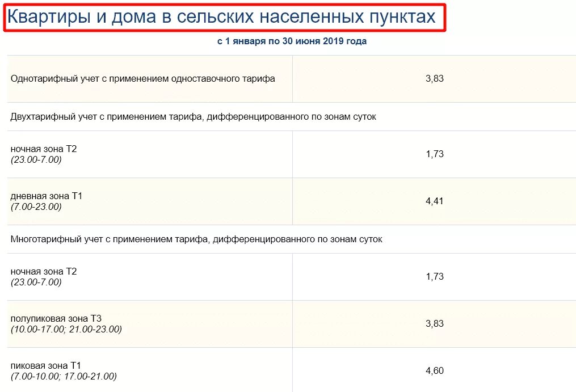
Task: Select the date line 'с 1 января по 30 июня 2019 года'
Action: coord(292,41)
